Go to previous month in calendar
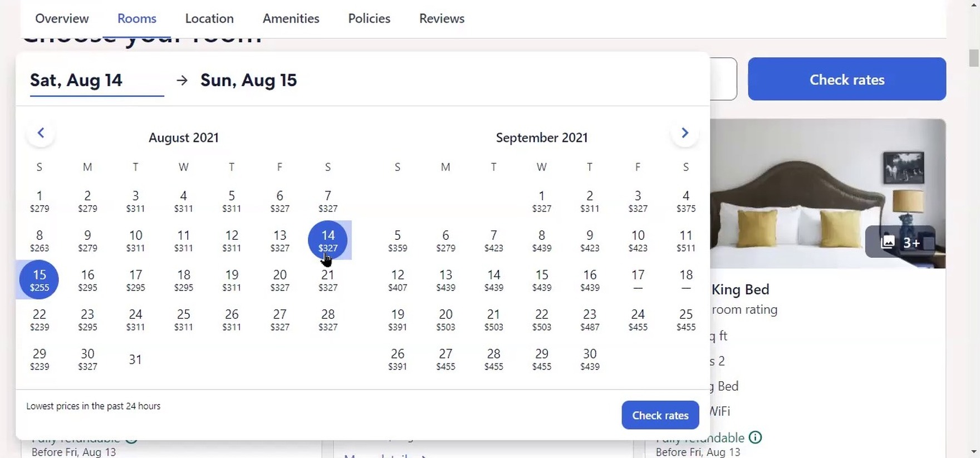Image resolution: width=980 pixels, height=458 pixels. [x=41, y=133]
